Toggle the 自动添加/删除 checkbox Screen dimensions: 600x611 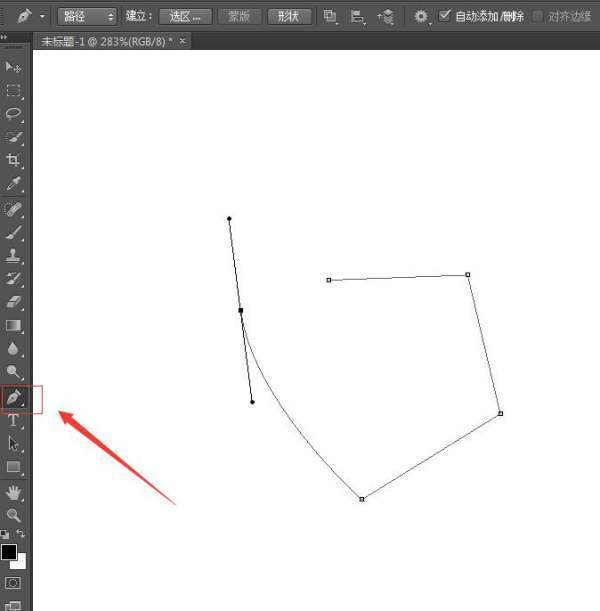tap(444, 16)
